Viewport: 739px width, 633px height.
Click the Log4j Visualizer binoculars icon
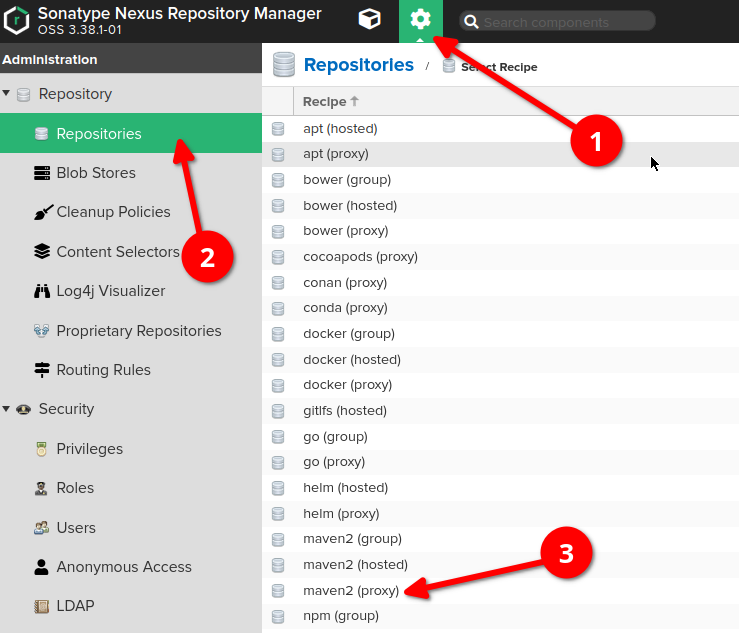click(42, 291)
